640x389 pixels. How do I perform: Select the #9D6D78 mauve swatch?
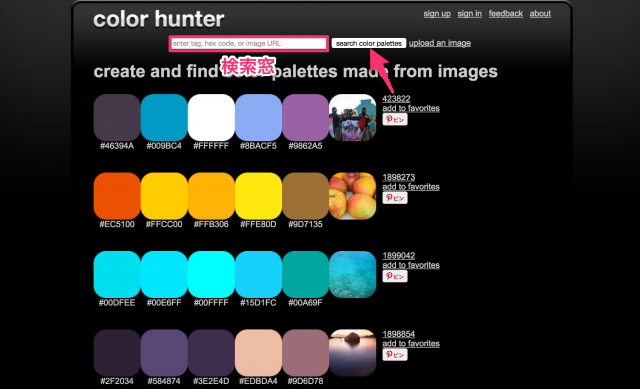(305, 353)
